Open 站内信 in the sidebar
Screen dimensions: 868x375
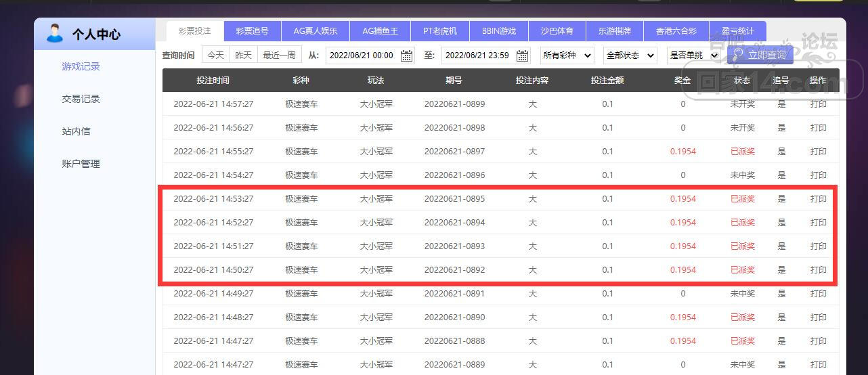click(x=76, y=131)
